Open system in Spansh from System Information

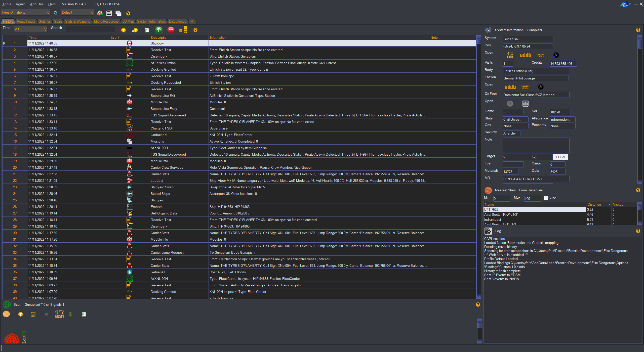pyautogui.click(x=556, y=55)
